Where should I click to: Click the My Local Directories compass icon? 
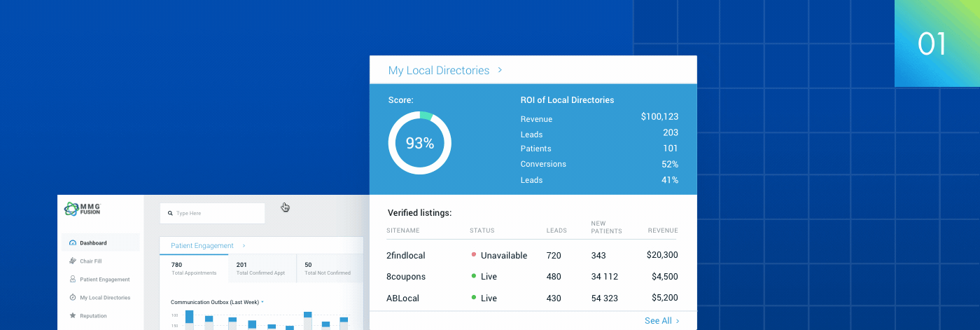72,298
